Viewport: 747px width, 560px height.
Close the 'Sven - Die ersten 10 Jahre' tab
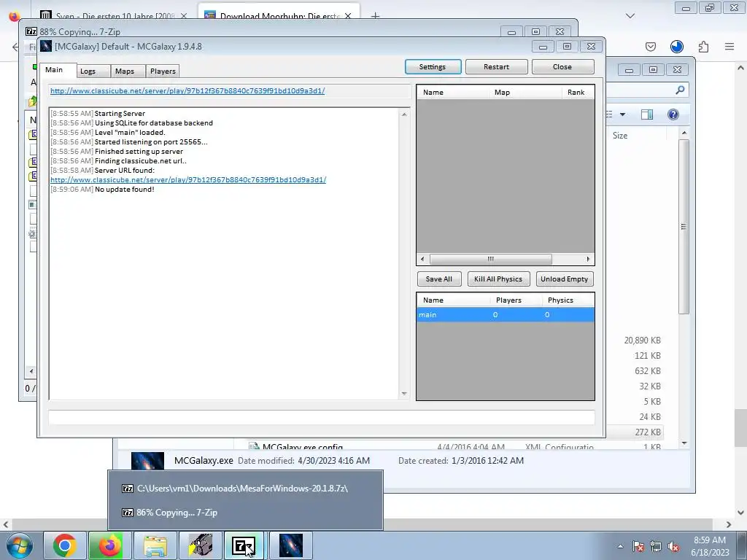click(184, 16)
